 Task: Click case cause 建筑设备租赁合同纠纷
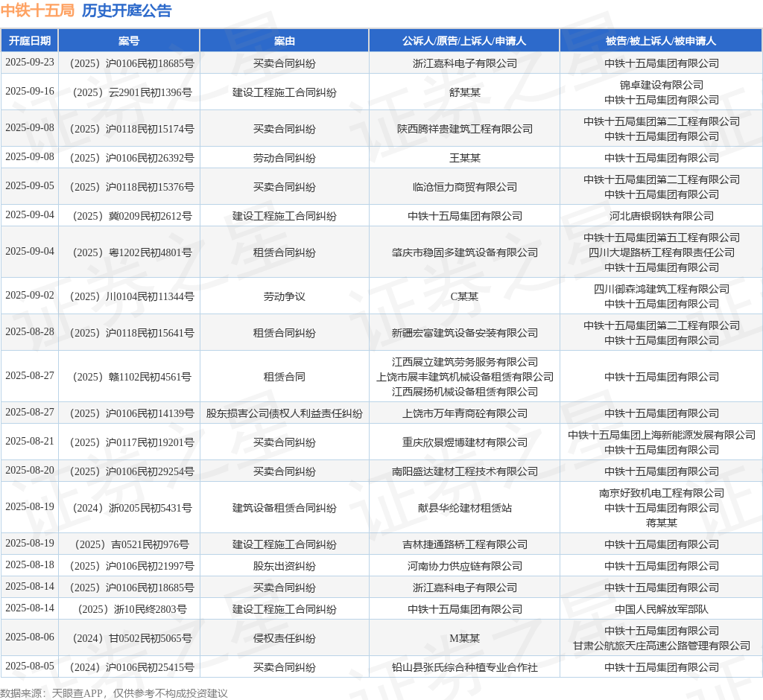click(284, 508)
